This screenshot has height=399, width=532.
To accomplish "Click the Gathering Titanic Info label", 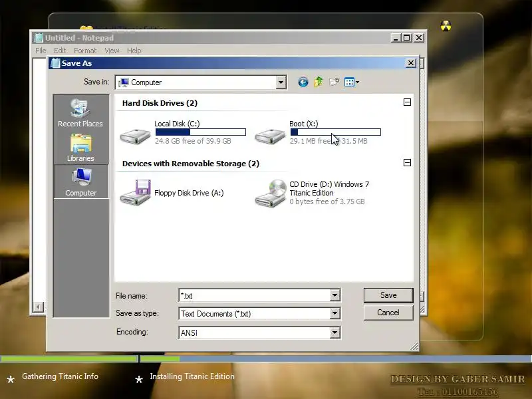I will 60,376.
